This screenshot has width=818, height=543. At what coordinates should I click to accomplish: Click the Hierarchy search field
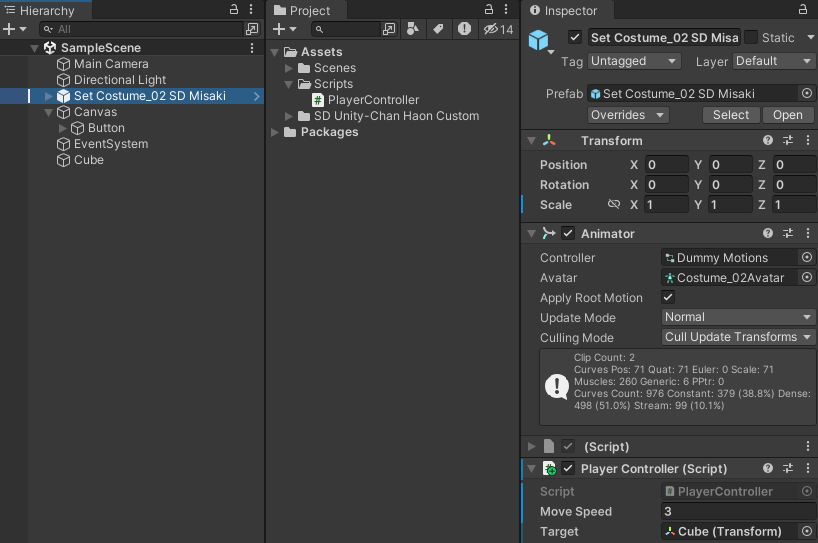click(x=142, y=29)
